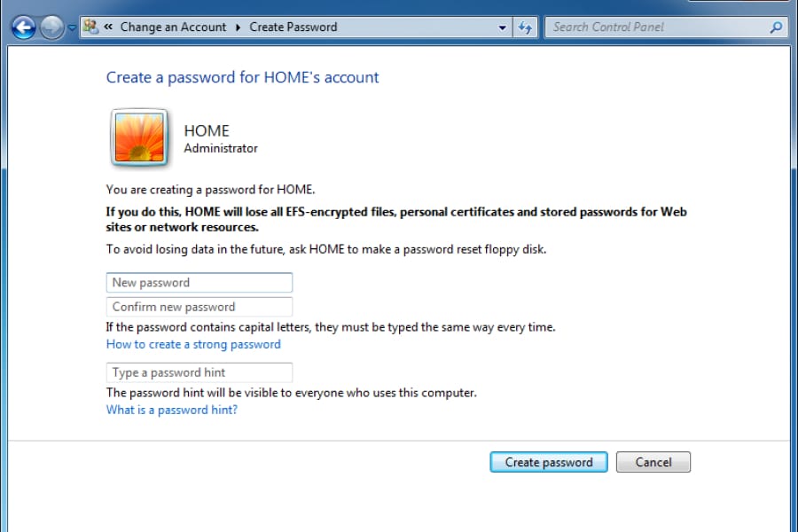
Task: Expand the double-chevron breadcrumb overflow
Action: click(x=108, y=27)
